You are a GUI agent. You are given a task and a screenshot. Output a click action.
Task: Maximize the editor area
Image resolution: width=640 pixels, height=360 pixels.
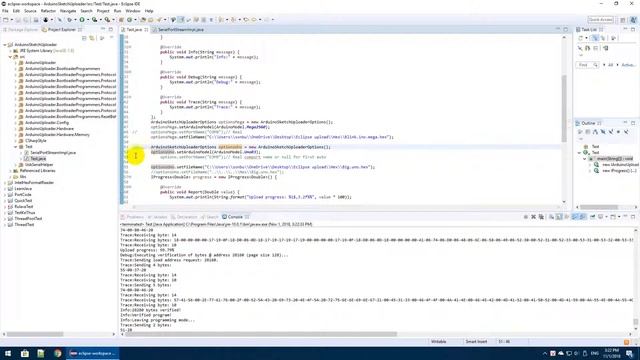point(566,29)
